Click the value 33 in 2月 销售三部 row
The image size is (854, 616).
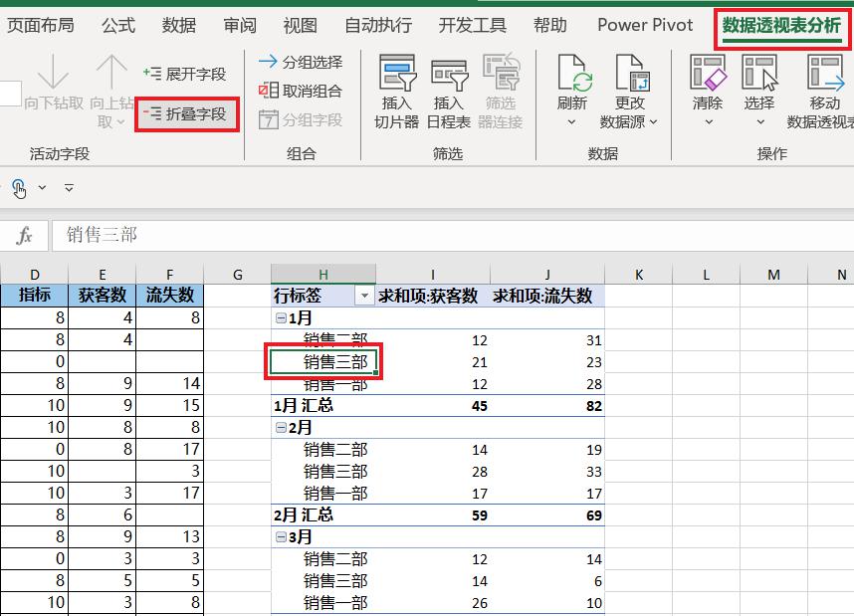[x=593, y=472]
